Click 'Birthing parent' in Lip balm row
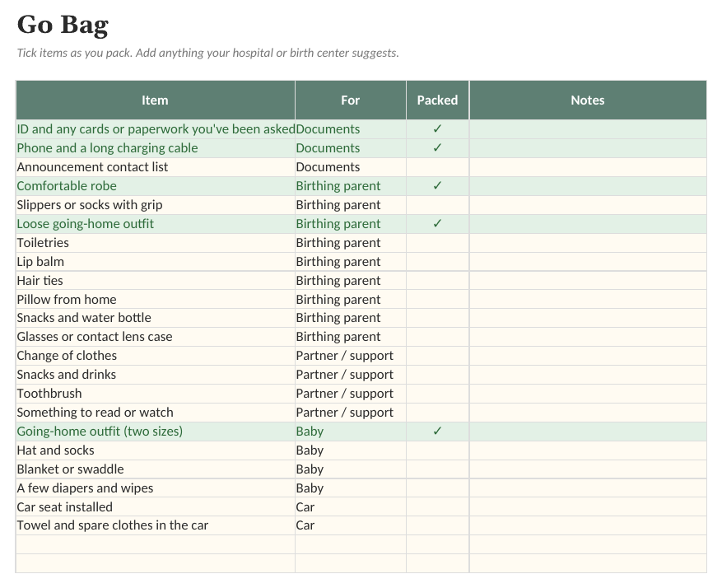The image size is (722, 588). pyautogui.click(x=351, y=262)
